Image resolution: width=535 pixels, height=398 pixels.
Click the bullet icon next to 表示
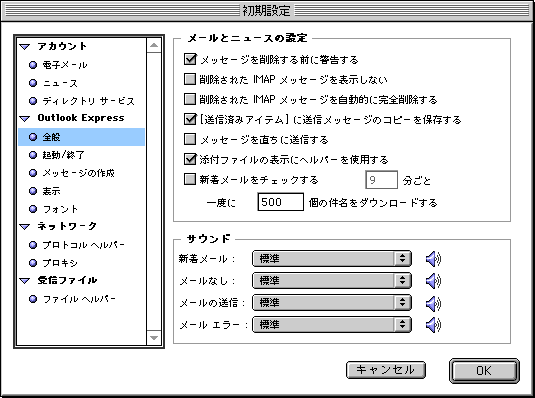(x=33, y=191)
